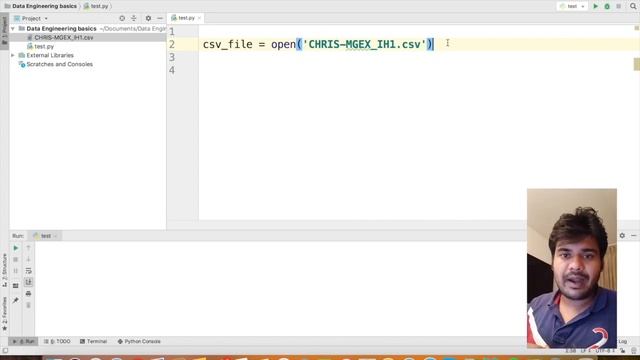The image size is (640, 360).
Task: Click the up-the-stack-trace arrow icon
Action: pos(28,248)
